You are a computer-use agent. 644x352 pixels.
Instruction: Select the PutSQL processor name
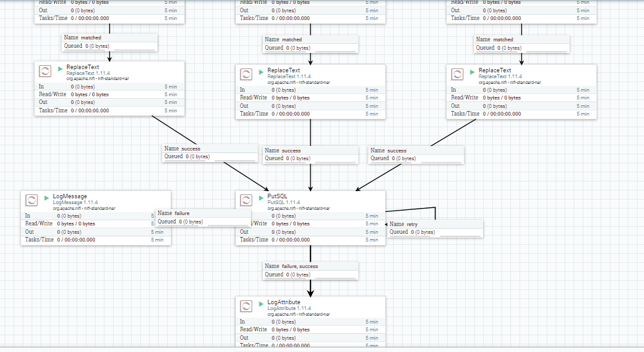click(x=277, y=196)
